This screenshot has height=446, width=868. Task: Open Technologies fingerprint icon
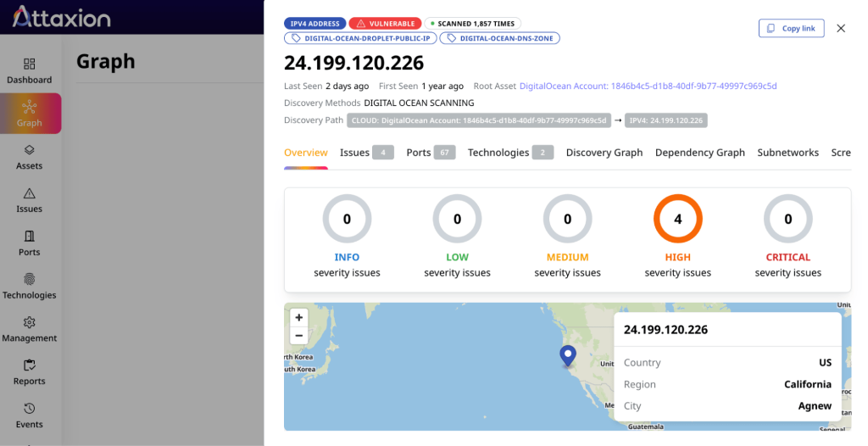point(30,279)
